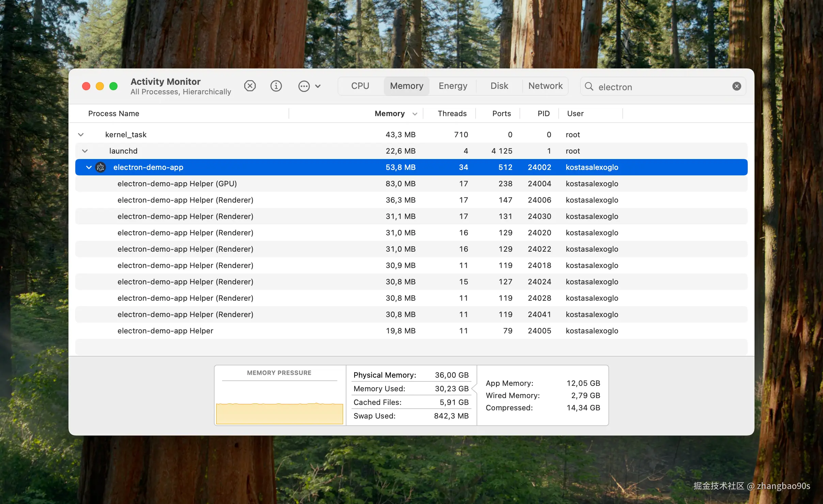Click the stop process X icon
This screenshot has height=504, width=823.
(x=250, y=86)
